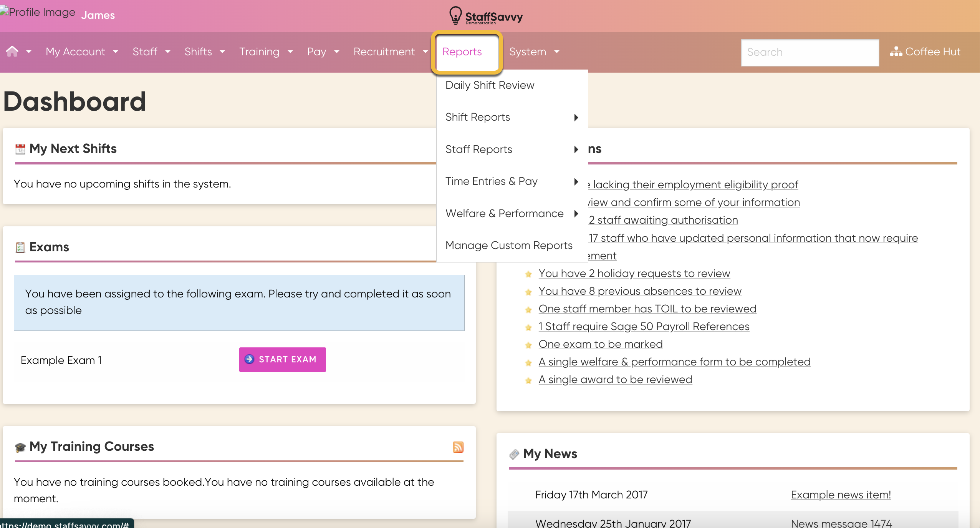Screen dimensions: 980x528
Task: Select the graduation cap icon beside My Training Courses
Action: (20, 447)
